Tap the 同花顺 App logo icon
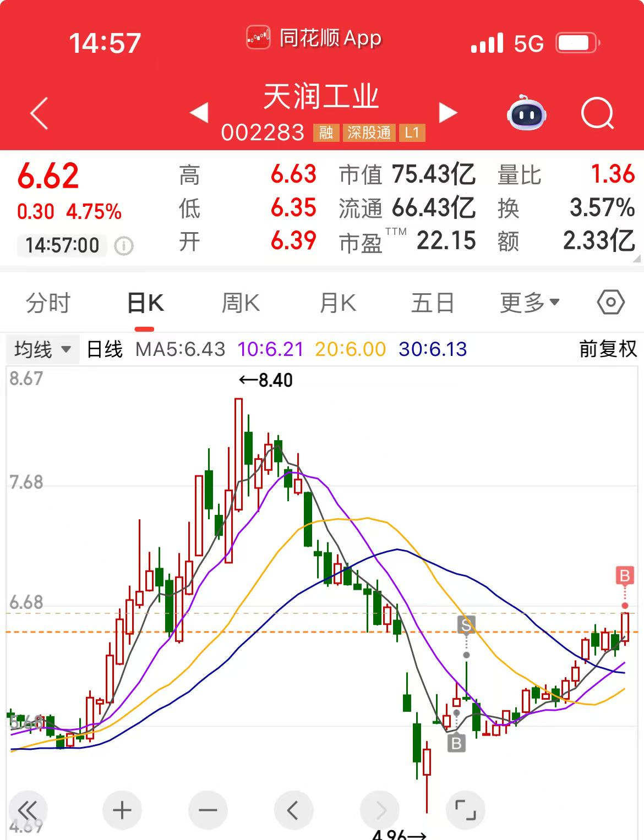Image resolution: width=644 pixels, height=840 pixels. pos(258,38)
